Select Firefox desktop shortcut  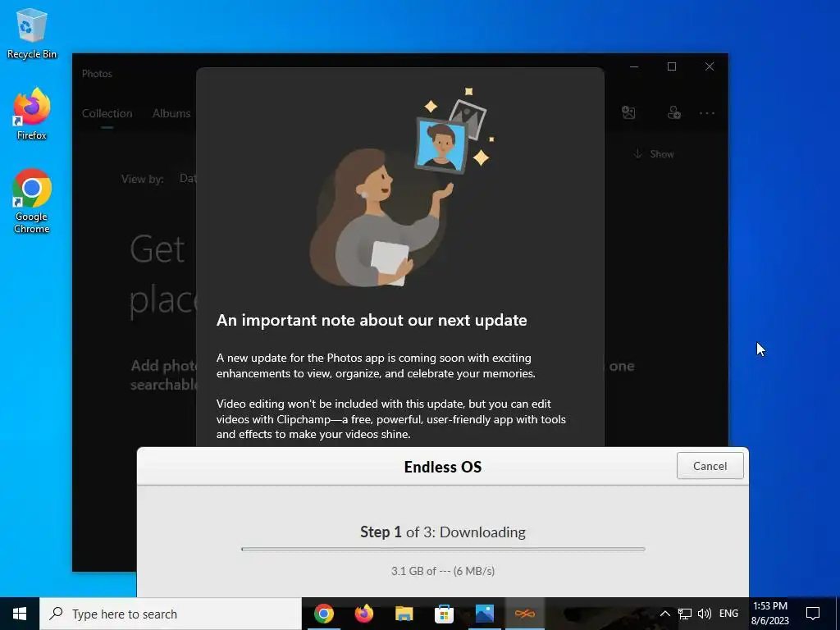click(x=32, y=115)
